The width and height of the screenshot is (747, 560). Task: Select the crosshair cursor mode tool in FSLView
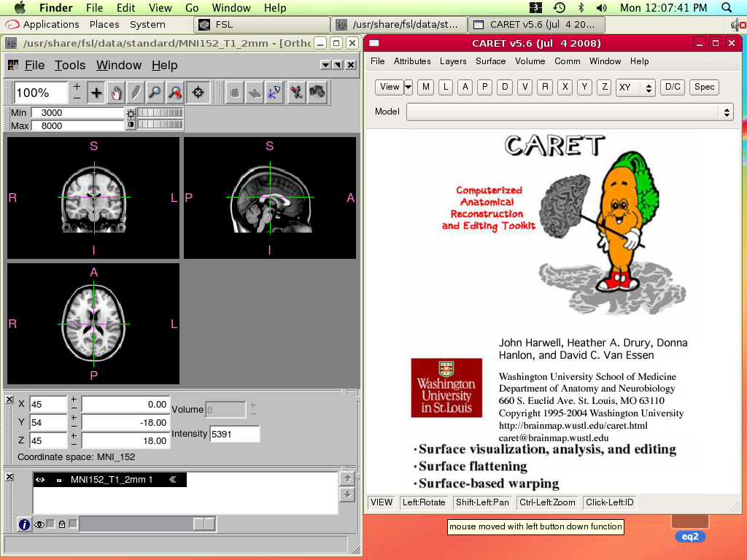click(96, 93)
